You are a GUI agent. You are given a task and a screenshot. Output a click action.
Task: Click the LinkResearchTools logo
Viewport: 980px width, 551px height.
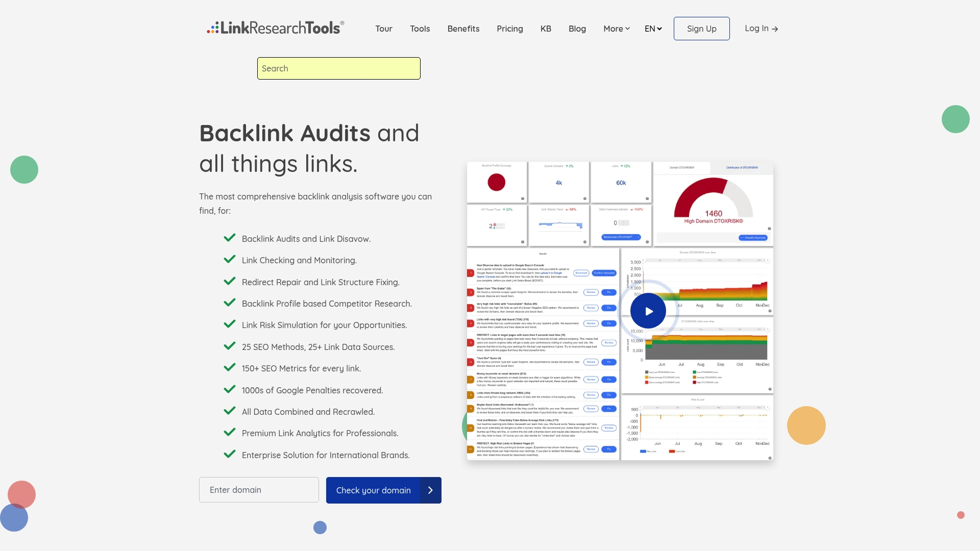(x=276, y=28)
